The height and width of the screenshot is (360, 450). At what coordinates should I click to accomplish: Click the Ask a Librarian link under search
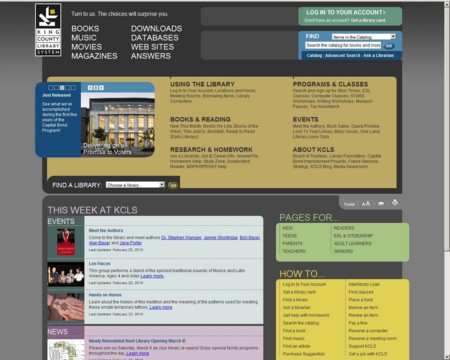[378, 55]
